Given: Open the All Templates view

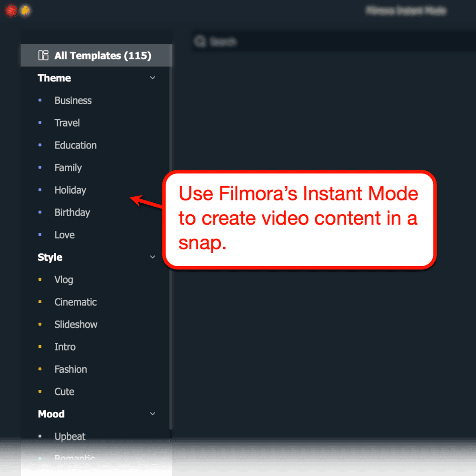Looking at the screenshot, I should (x=95, y=55).
